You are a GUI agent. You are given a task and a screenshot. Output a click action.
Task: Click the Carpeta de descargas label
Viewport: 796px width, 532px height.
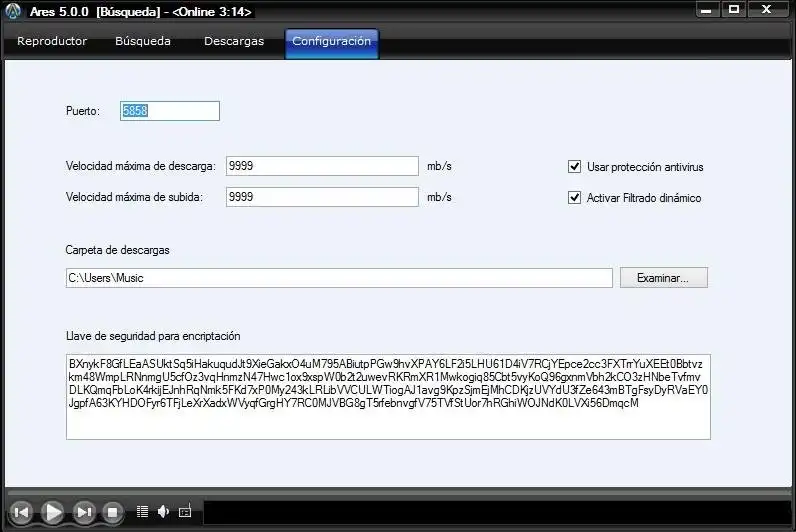pyautogui.click(x=117, y=250)
